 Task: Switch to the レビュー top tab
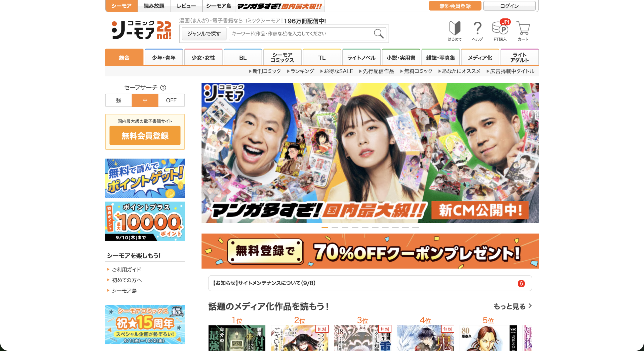pos(186,6)
